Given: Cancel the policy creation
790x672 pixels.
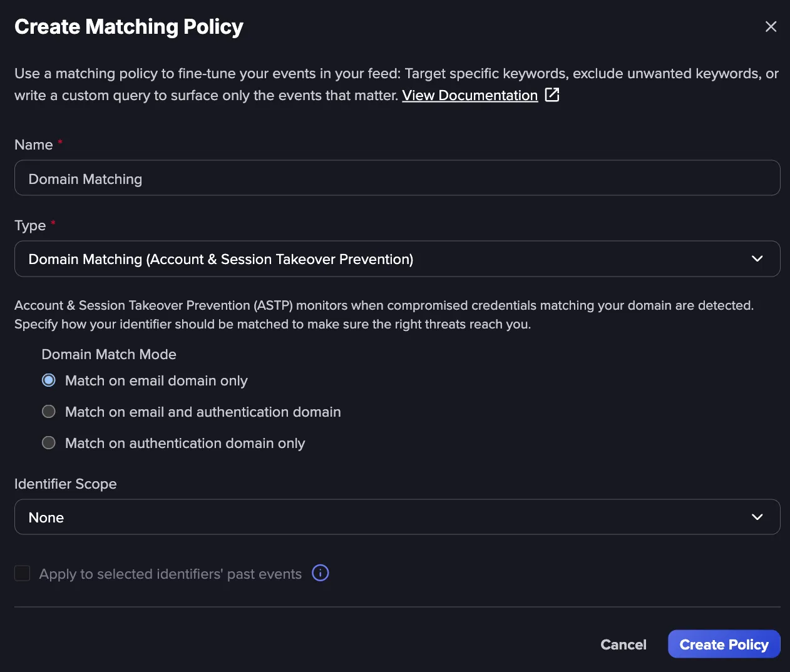Looking at the screenshot, I should (x=623, y=644).
